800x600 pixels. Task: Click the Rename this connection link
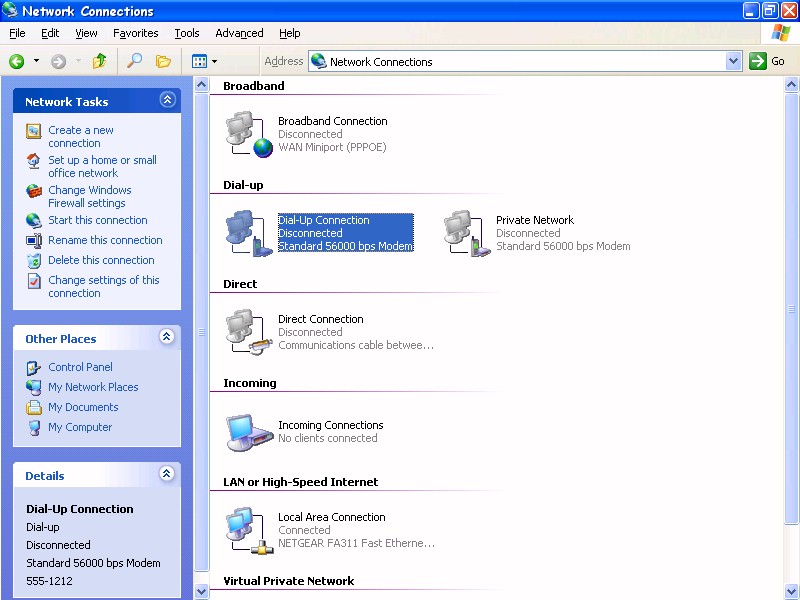point(105,240)
